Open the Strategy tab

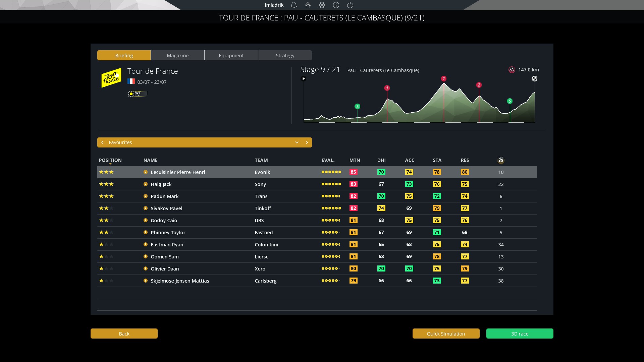coord(285,55)
